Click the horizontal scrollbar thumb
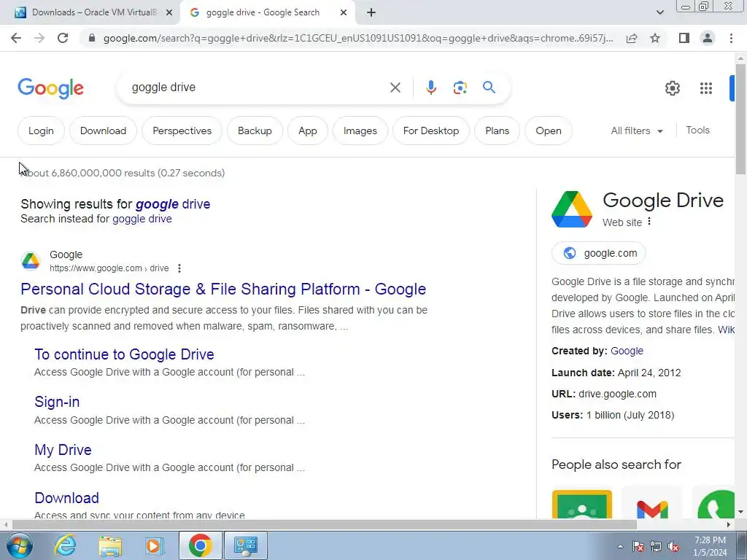747x560 pixels. [325, 524]
